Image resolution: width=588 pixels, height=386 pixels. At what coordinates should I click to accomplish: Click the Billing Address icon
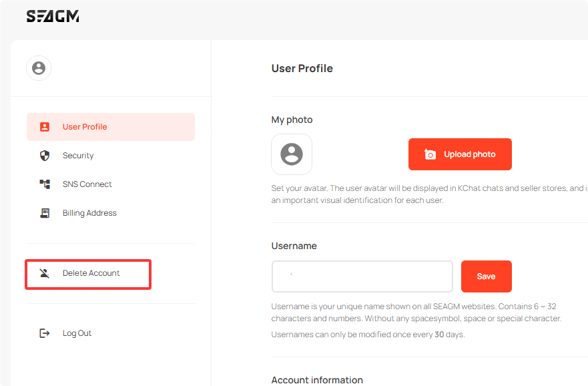[x=45, y=213]
